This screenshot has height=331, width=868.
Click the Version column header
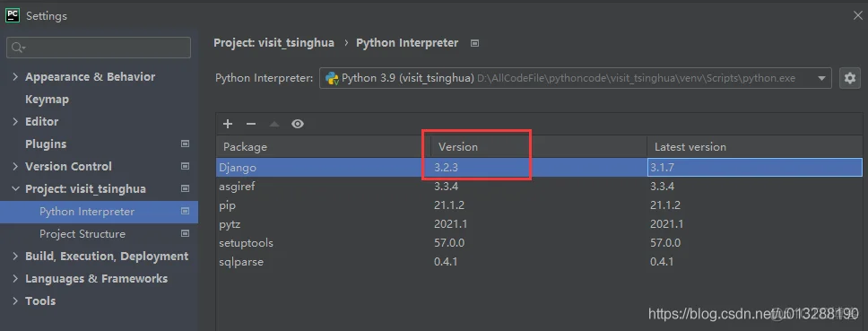539,147
